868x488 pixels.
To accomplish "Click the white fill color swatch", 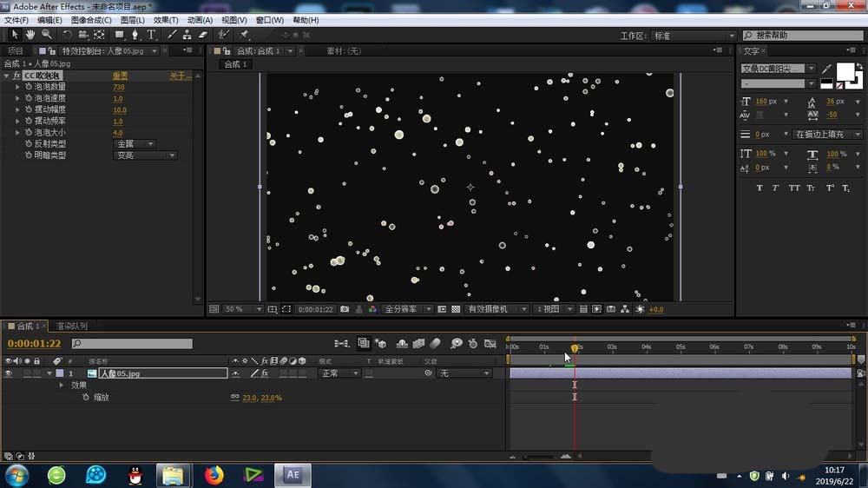I will (x=844, y=71).
